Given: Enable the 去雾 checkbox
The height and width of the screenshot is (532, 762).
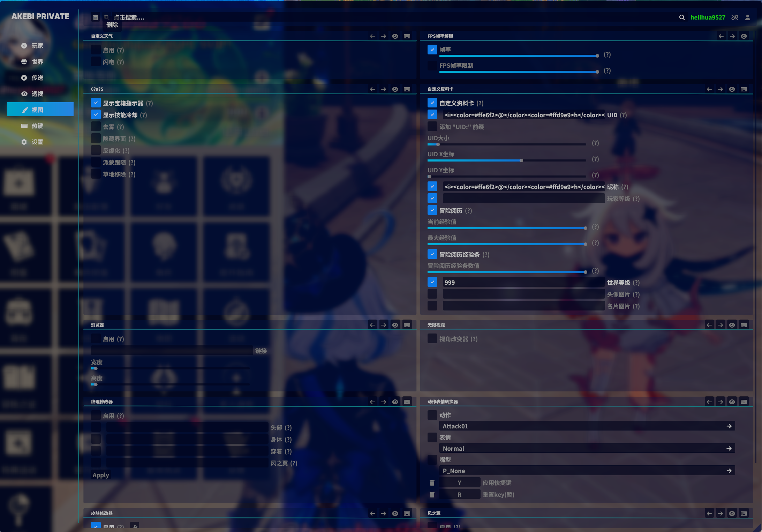Looking at the screenshot, I should click(x=96, y=127).
